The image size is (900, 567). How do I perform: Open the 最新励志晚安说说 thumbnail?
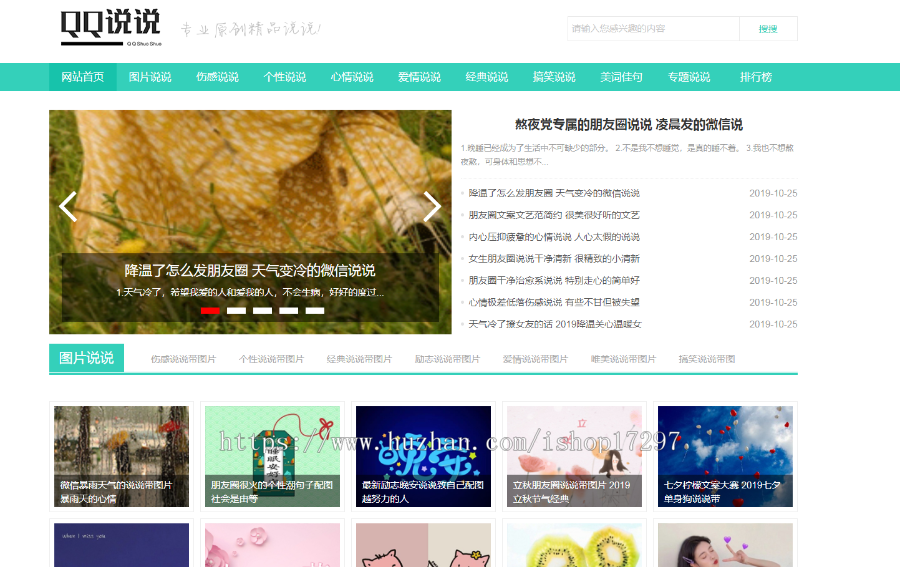coord(423,456)
